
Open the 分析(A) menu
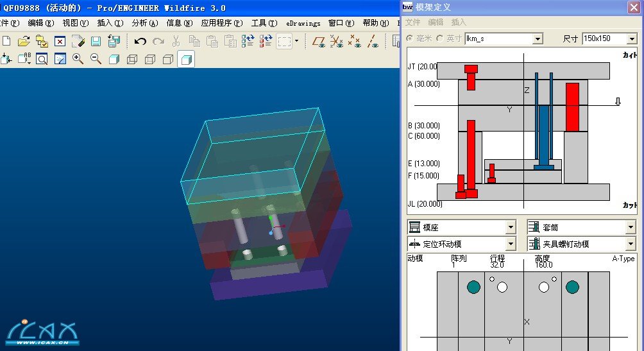[144, 23]
